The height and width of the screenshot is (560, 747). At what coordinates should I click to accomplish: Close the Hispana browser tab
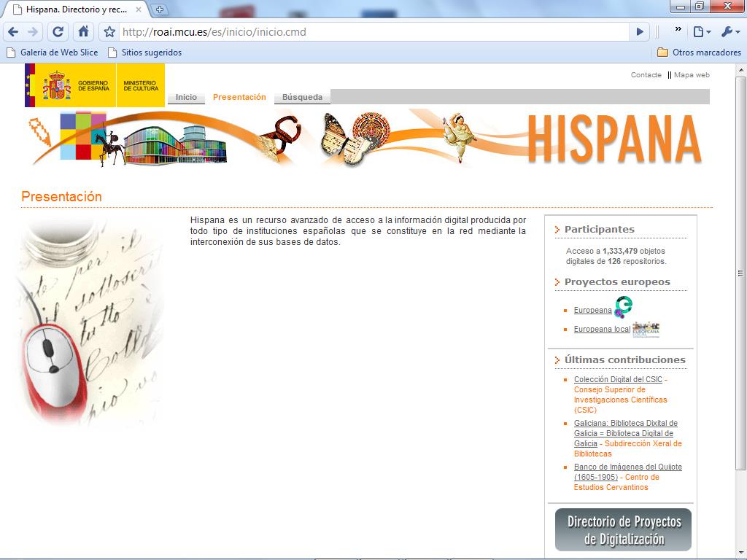pyautogui.click(x=138, y=9)
